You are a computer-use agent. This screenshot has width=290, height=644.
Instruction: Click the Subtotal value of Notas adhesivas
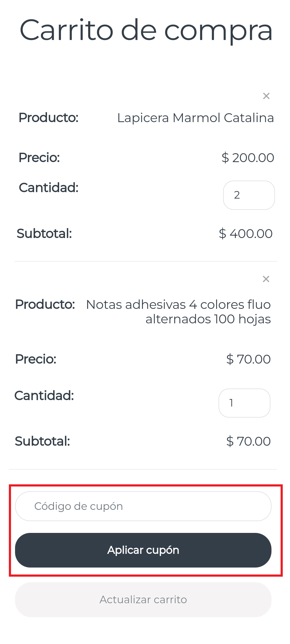[x=248, y=441]
